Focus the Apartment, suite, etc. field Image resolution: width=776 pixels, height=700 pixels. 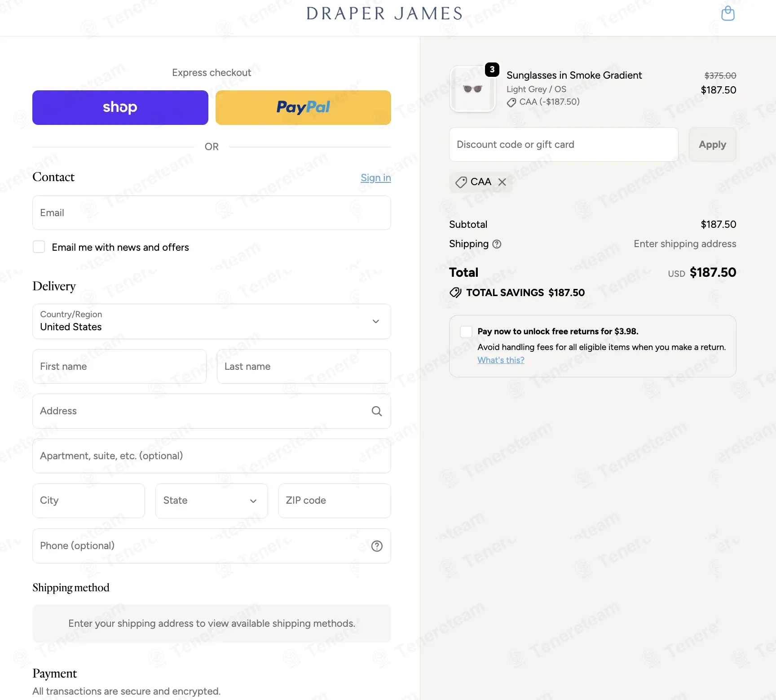tap(212, 456)
